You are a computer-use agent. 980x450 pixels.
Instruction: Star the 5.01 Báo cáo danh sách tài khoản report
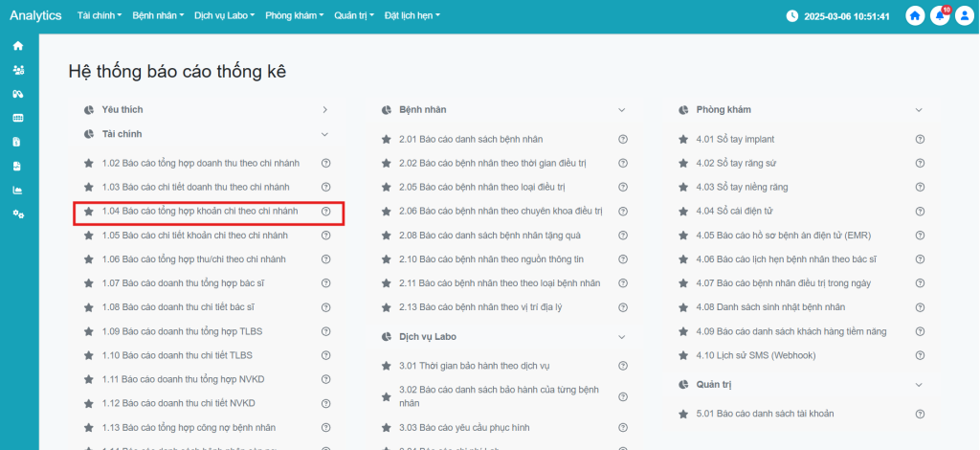coord(683,414)
